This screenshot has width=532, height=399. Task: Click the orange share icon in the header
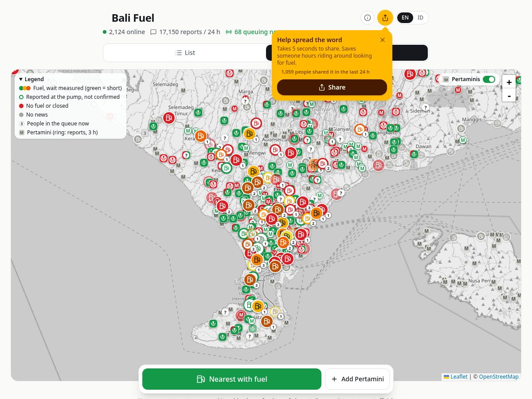point(385,18)
